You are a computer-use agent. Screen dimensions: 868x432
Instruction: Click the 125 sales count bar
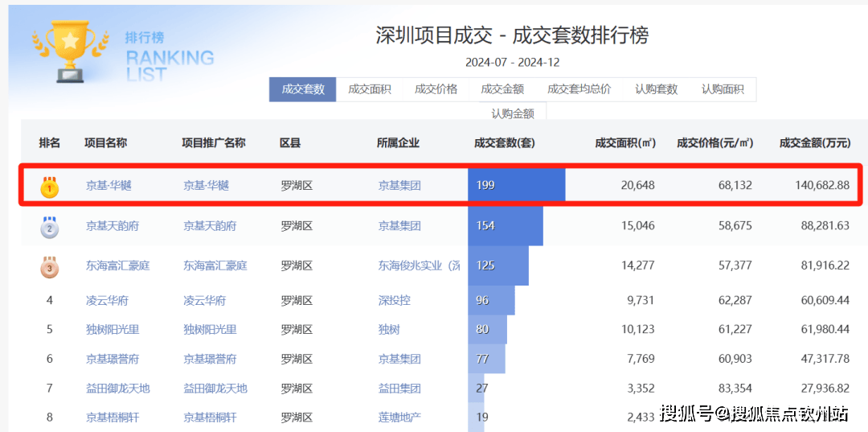point(498,265)
